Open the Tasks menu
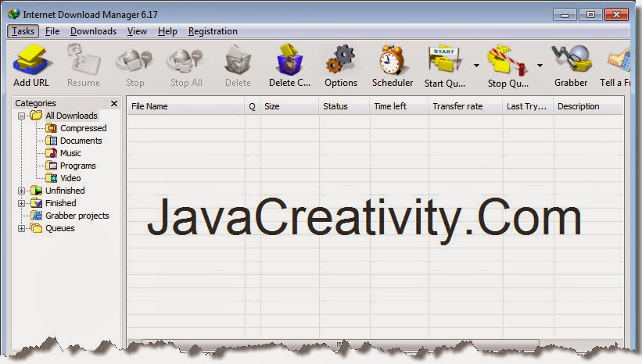 click(x=23, y=31)
